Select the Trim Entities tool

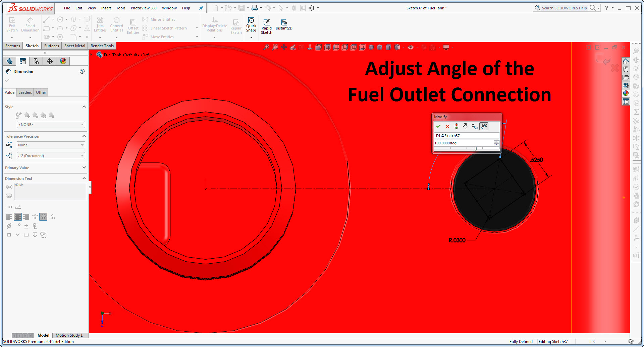(x=100, y=25)
